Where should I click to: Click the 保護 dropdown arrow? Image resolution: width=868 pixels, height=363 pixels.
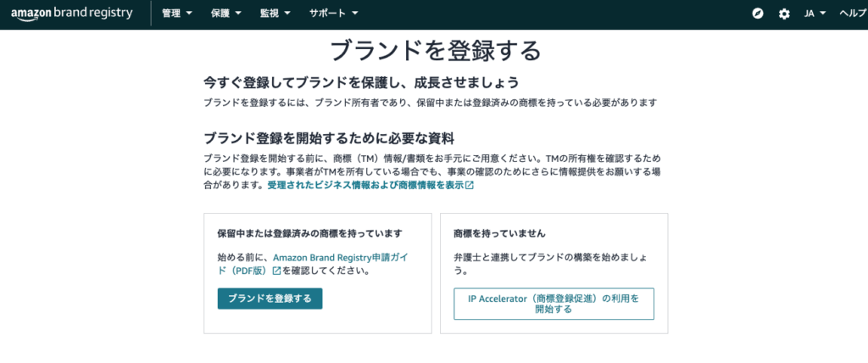click(238, 14)
